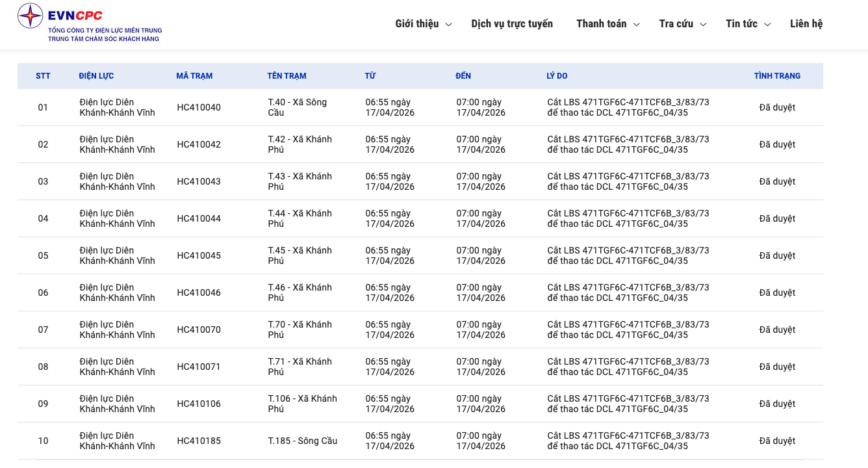Screen dimensions: 868x468
Task: Select station code HC410040
Action: (x=199, y=107)
